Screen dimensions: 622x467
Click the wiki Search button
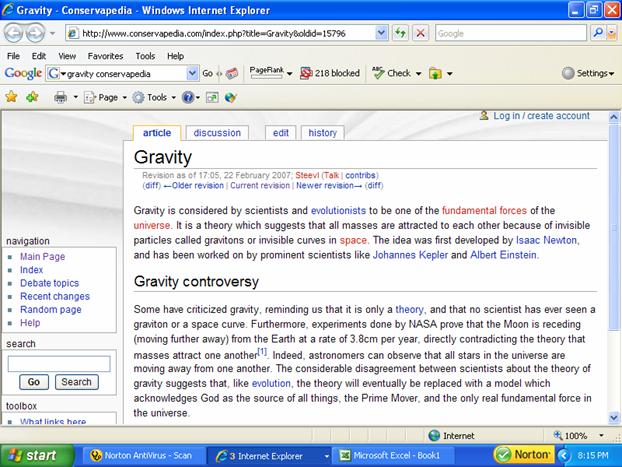tap(77, 382)
